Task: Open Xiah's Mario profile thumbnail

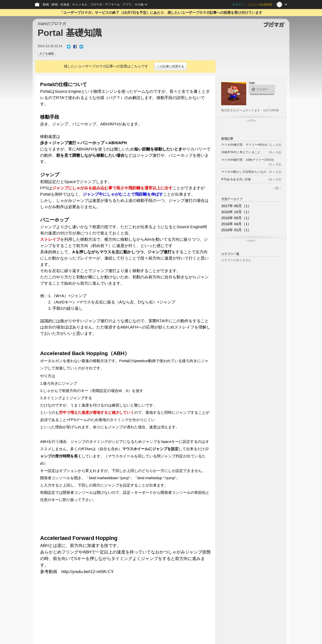Action: coord(234,94)
